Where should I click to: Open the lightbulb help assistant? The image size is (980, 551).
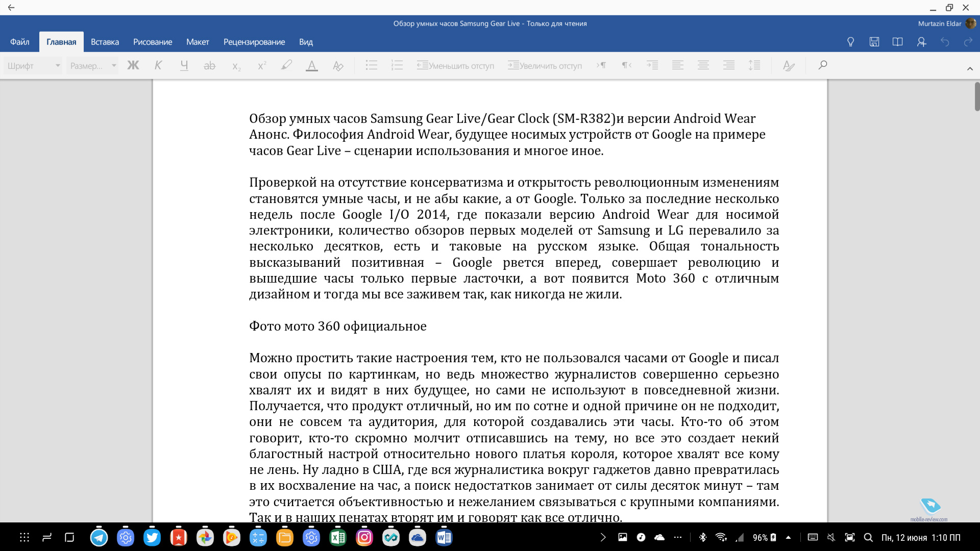tap(850, 42)
